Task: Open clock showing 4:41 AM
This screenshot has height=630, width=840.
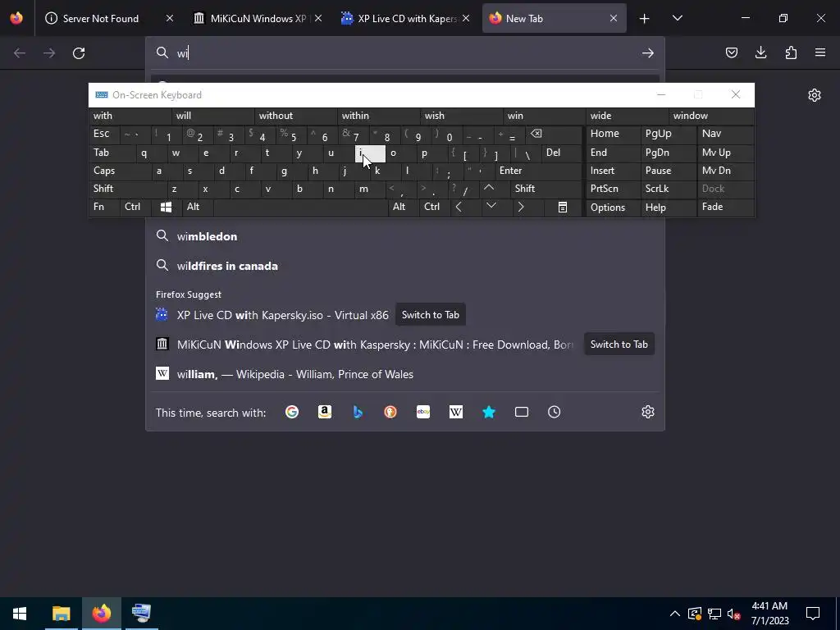Action: point(769,614)
